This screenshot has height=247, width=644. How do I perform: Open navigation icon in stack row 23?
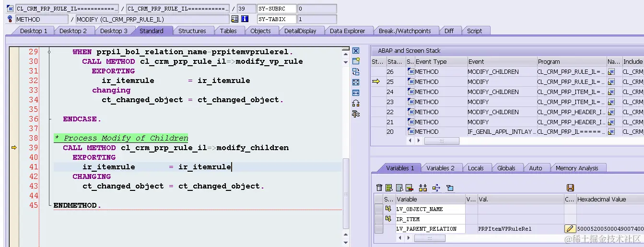click(611, 102)
